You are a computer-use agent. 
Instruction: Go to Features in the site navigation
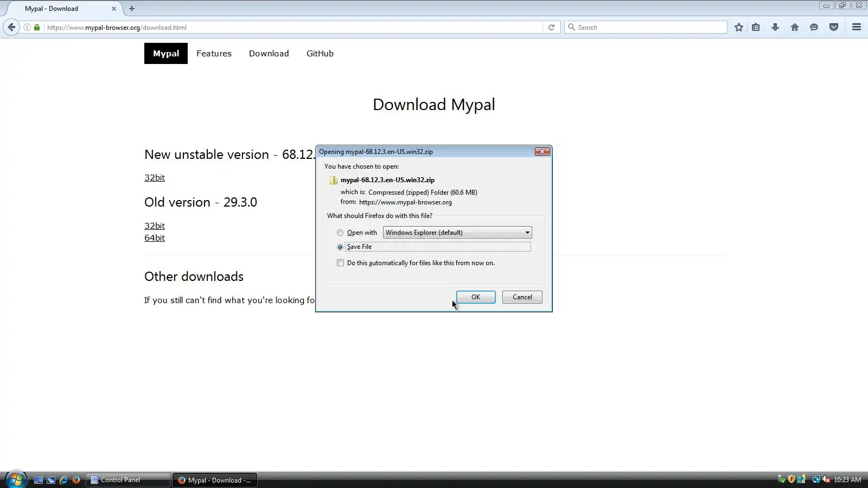click(214, 54)
